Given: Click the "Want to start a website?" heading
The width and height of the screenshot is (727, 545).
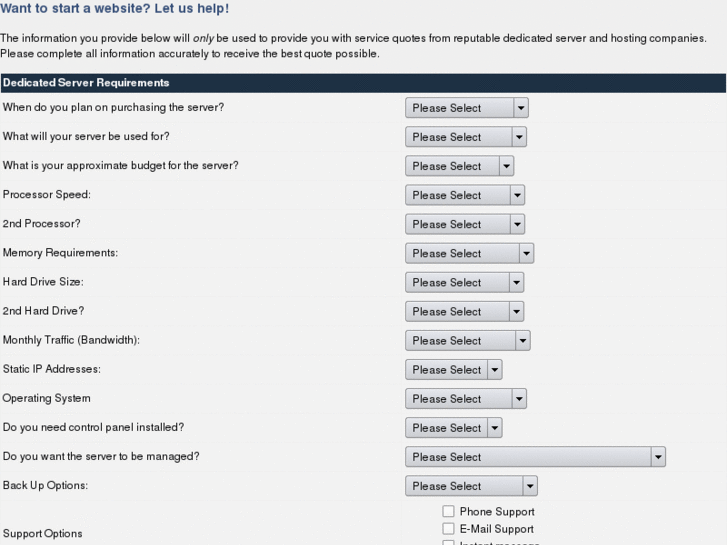Looking at the screenshot, I should (115, 9).
